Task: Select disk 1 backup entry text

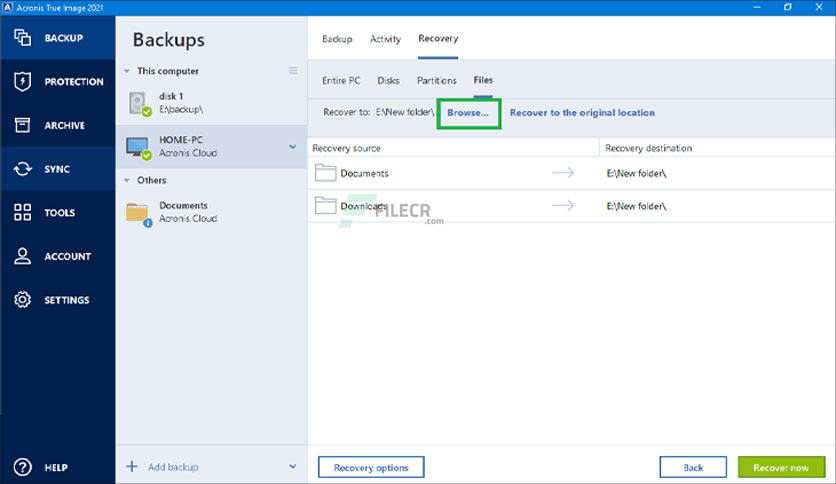Action: click(x=181, y=103)
